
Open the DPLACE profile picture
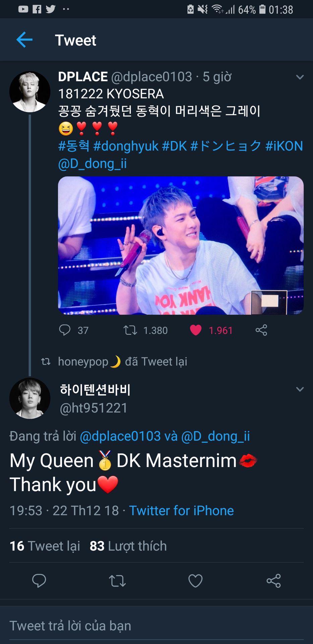click(x=29, y=92)
